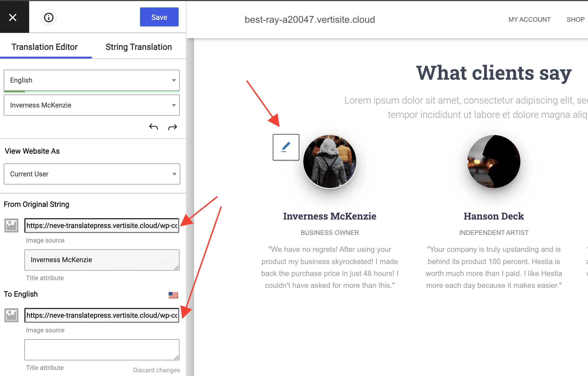Switch to the String Translation tab
This screenshot has width=588, height=376.
139,47
